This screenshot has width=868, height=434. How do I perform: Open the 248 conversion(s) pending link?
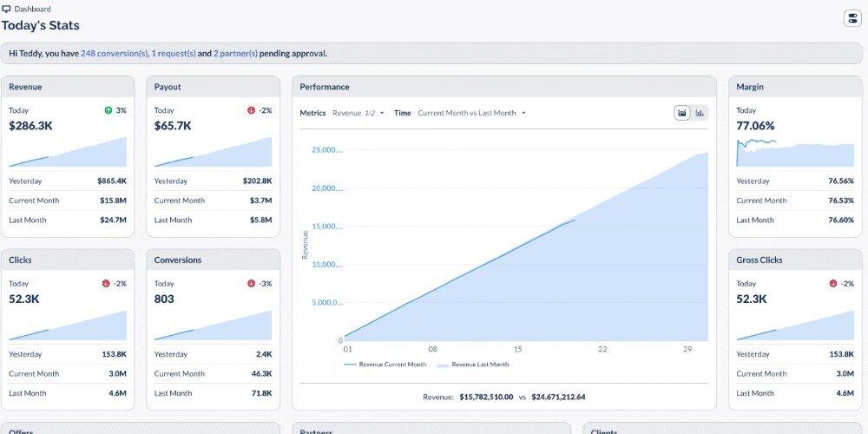pos(115,54)
